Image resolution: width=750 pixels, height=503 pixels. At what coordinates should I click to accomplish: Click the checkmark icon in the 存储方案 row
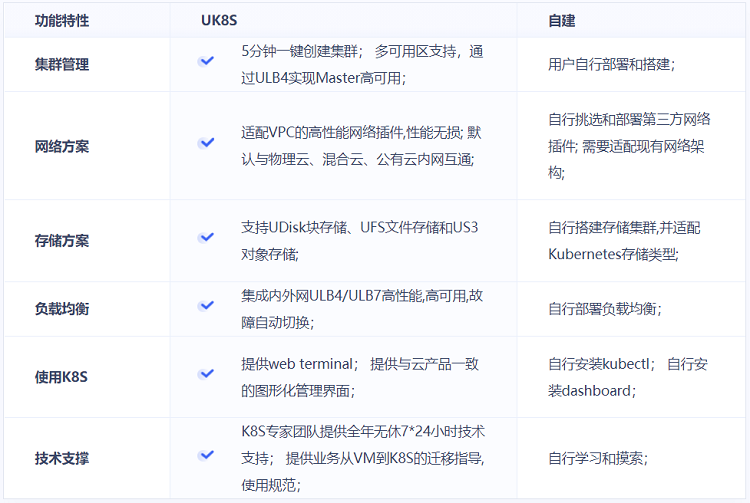pyautogui.click(x=206, y=237)
